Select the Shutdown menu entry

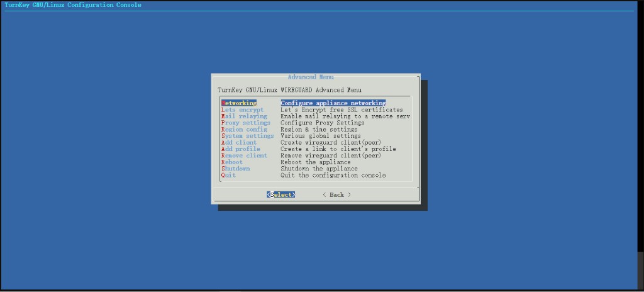coord(235,169)
